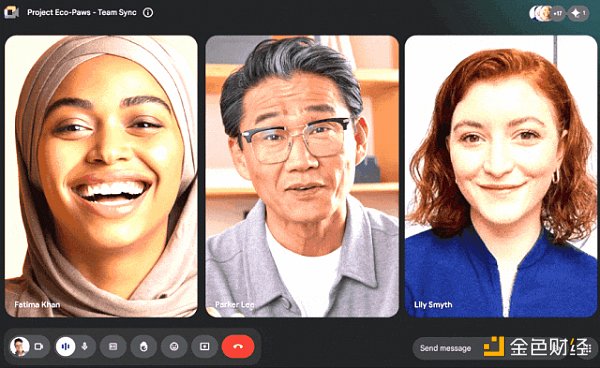600x368 pixels.
Task: Turn on captions
Action: coord(113,347)
